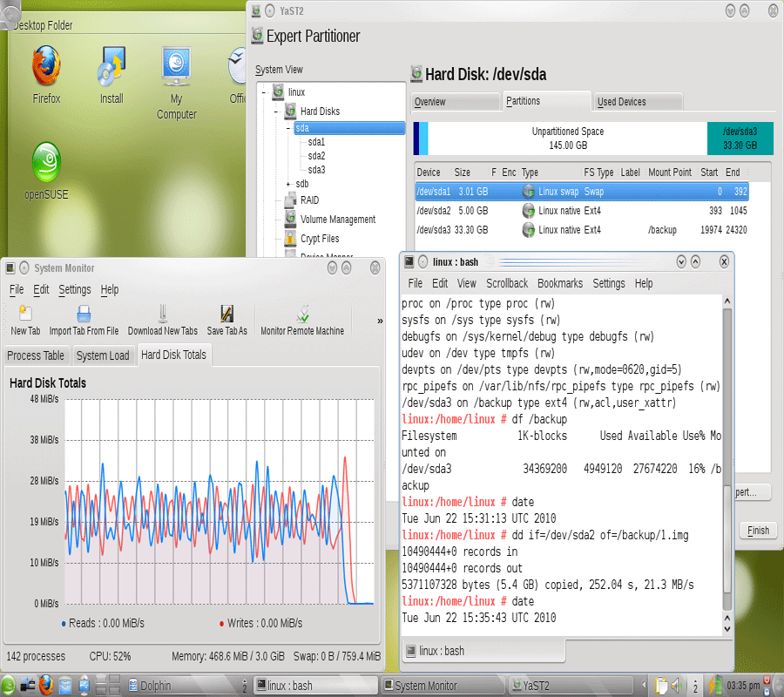The height and width of the screenshot is (697, 784).
Task: Open the Scrollback menu in terminal
Action: click(507, 283)
